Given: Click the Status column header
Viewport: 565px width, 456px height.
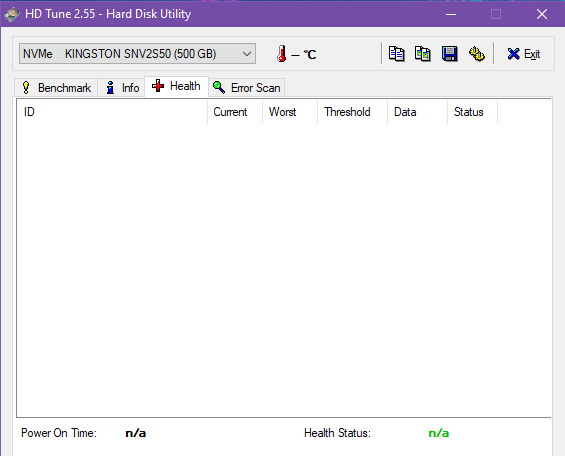Looking at the screenshot, I should (x=472, y=112).
